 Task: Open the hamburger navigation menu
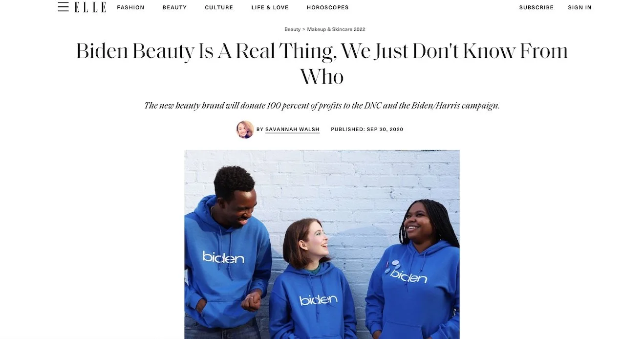(63, 7)
